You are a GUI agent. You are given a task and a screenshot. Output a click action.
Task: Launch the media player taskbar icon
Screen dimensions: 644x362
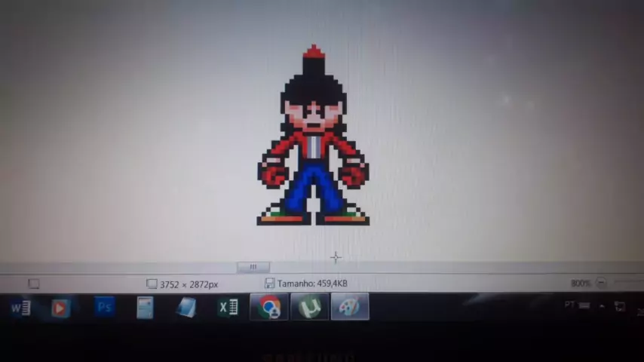point(61,308)
